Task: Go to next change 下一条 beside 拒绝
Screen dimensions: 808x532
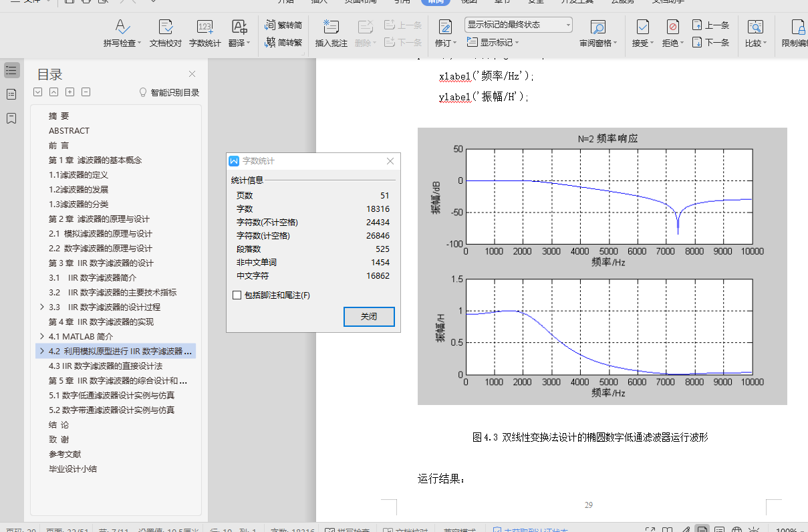Action: pos(710,42)
